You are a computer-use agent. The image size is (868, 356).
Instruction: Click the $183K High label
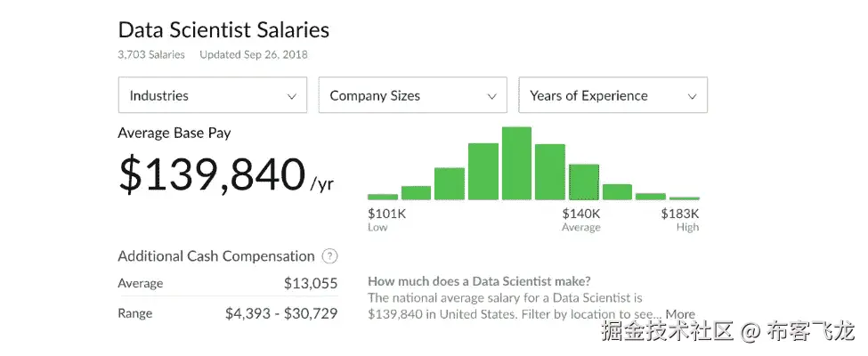click(x=680, y=219)
